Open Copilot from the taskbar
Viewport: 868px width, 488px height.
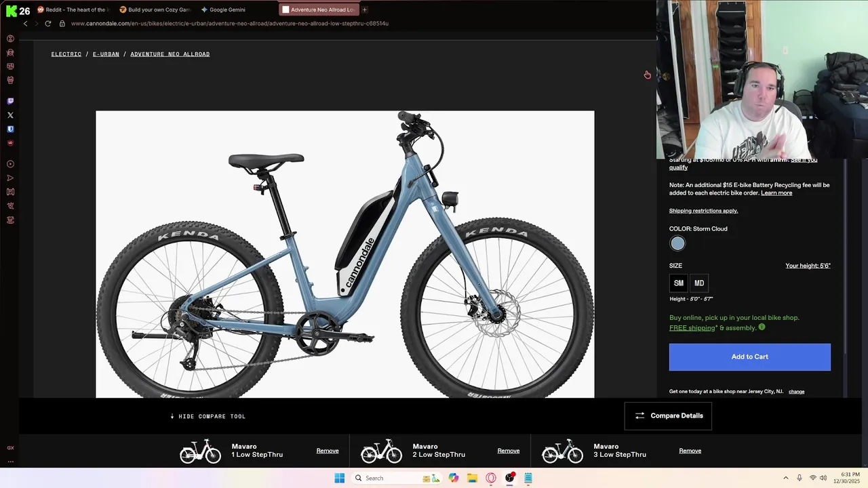(454, 478)
